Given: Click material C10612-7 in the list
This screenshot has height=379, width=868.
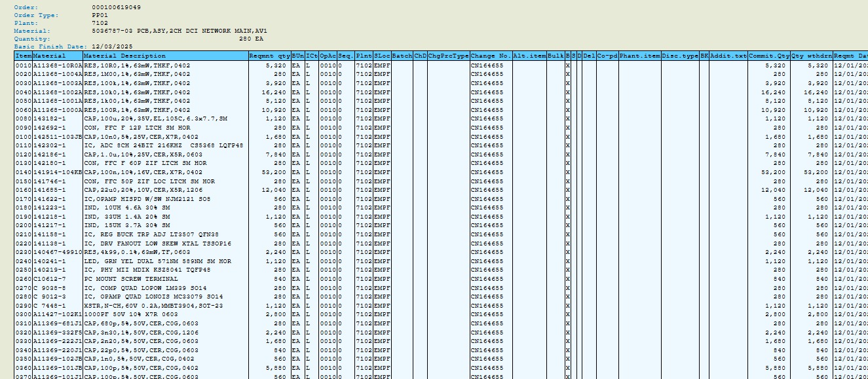Looking at the screenshot, I should 50,278.
